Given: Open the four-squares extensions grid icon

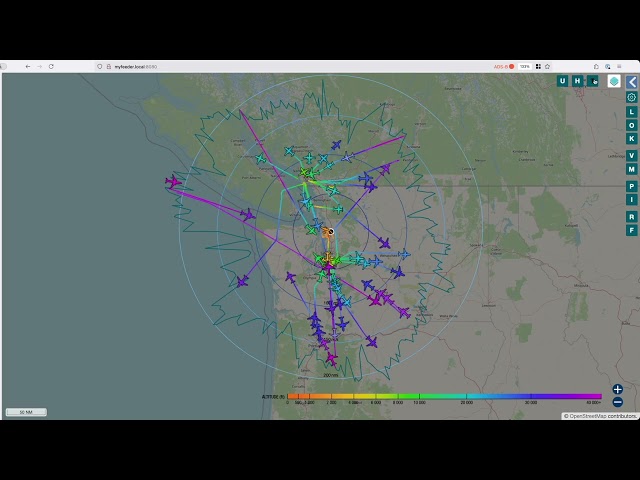Looking at the screenshot, I should (x=538, y=67).
